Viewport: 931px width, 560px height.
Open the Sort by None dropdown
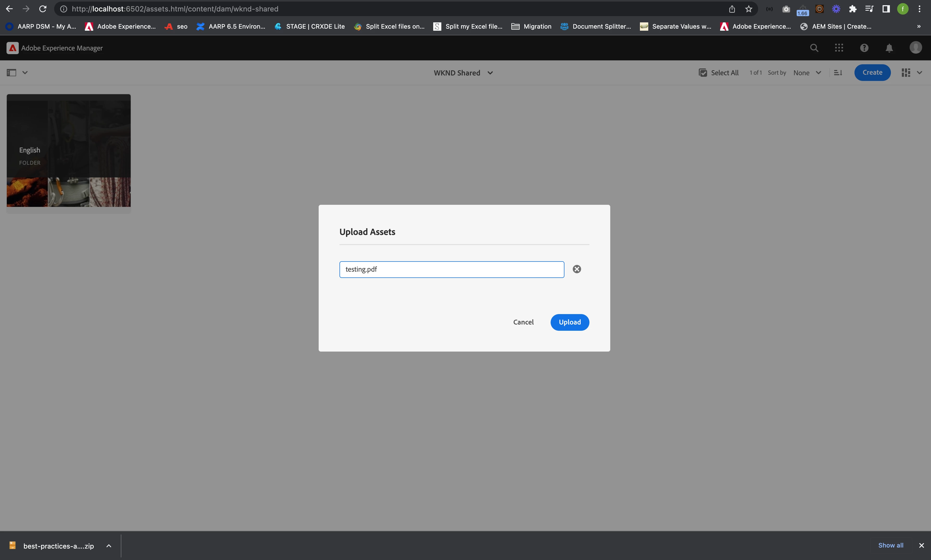coord(807,73)
